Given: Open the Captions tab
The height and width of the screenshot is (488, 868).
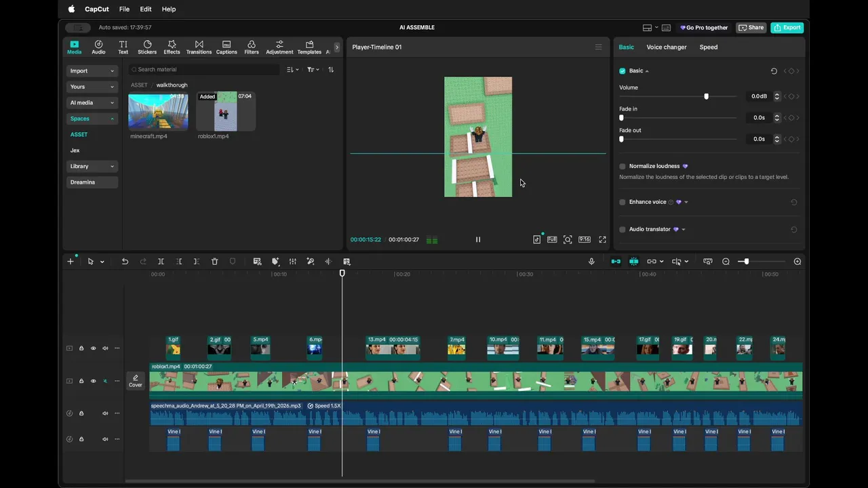Looking at the screenshot, I should 226,47.
